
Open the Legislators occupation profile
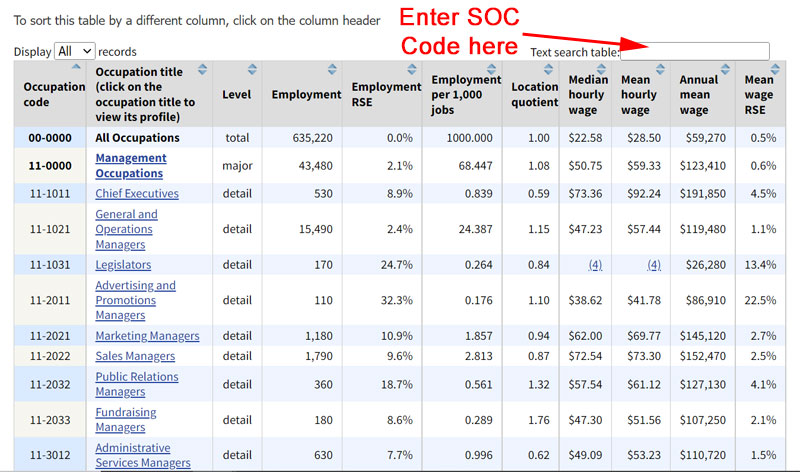click(x=123, y=265)
